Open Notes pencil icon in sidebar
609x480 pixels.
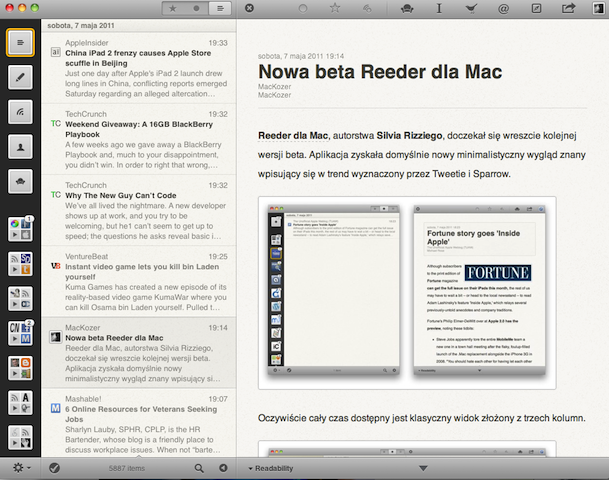[20, 77]
